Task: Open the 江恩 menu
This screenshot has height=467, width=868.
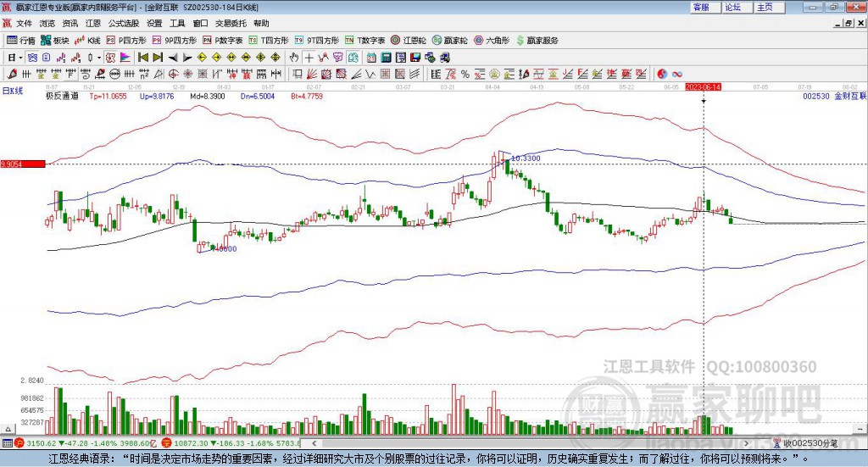Action: tap(93, 23)
